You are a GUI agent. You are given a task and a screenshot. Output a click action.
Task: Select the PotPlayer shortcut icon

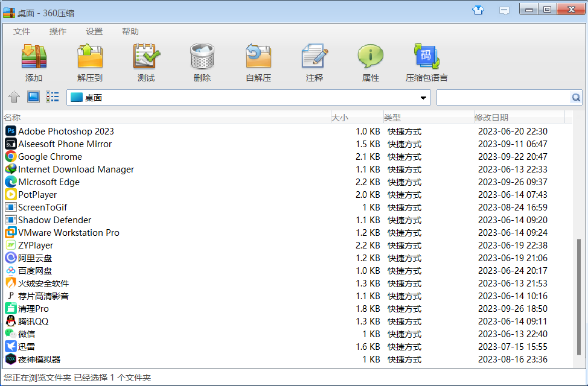click(x=11, y=194)
